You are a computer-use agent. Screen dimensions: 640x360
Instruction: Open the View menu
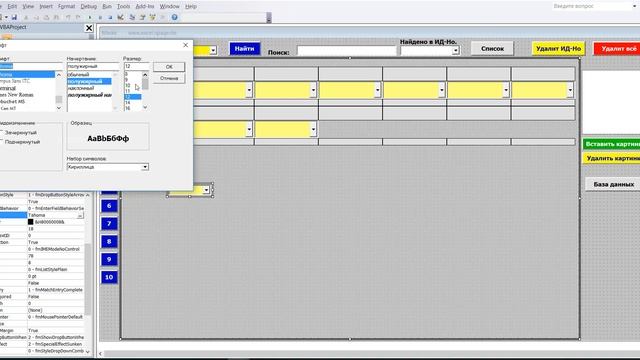point(28,7)
